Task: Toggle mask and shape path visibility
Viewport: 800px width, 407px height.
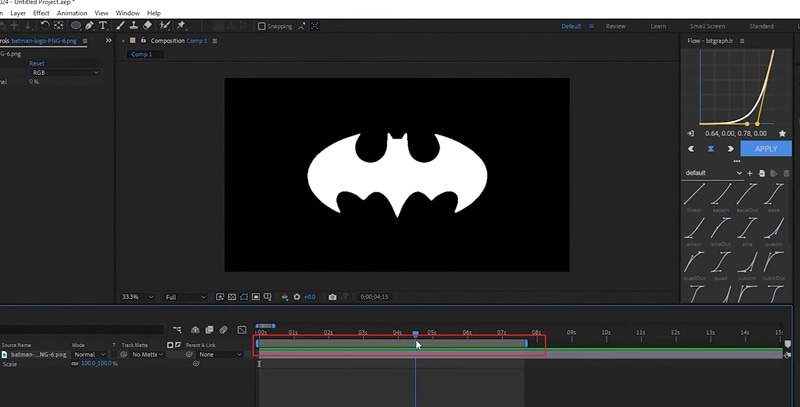Action: (x=244, y=297)
